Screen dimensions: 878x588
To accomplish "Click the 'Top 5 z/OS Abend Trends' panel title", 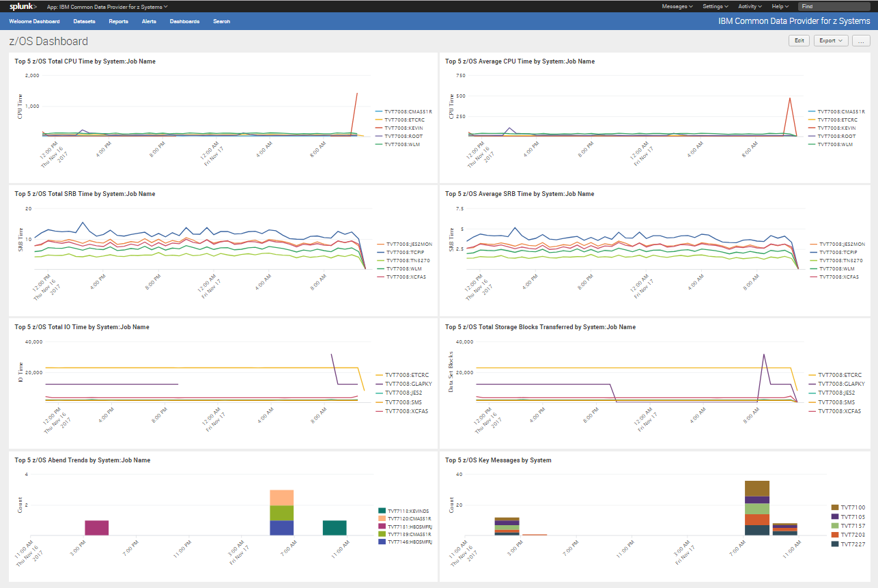I will [x=82, y=460].
